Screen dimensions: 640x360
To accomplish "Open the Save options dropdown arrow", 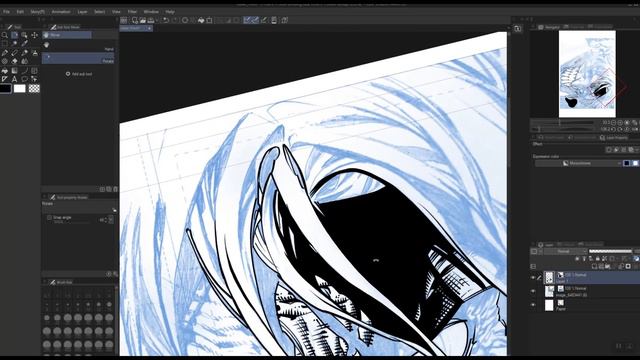I will tap(157, 20).
